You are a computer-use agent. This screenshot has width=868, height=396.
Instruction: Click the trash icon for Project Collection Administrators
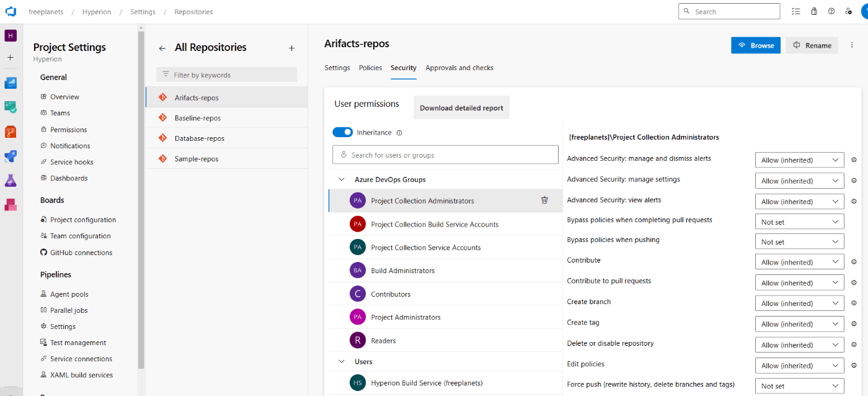(544, 200)
